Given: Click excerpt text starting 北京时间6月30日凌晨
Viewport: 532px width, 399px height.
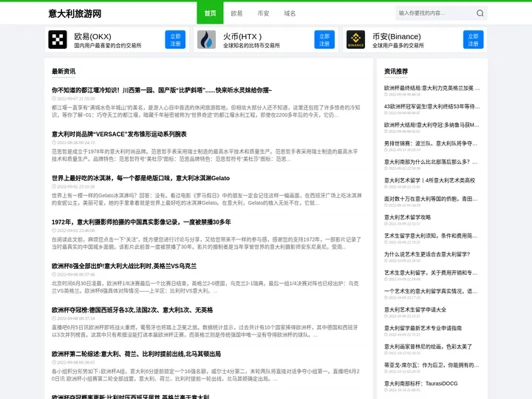Looking at the screenshot, I should point(205,287).
